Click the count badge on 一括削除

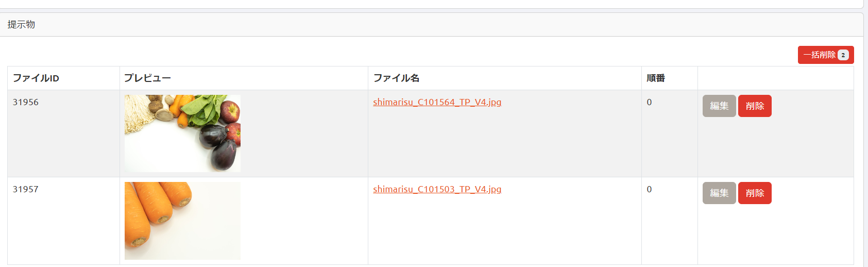pos(843,55)
